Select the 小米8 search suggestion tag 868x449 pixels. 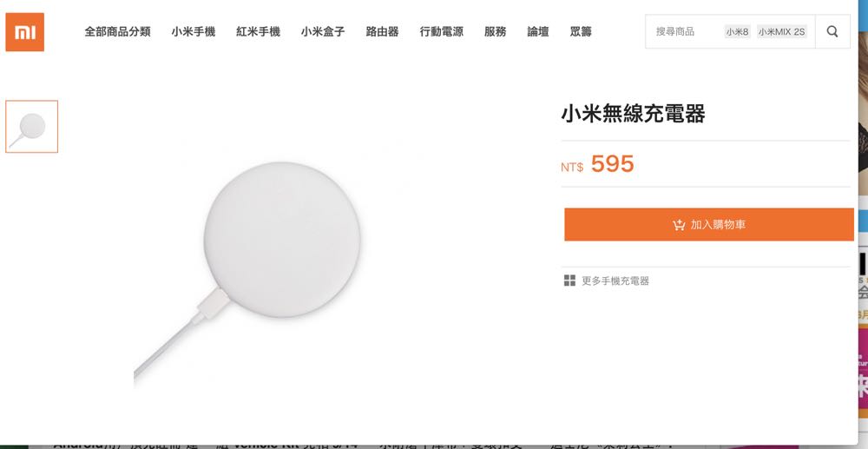pyautogui.click(x=738, y=32)
